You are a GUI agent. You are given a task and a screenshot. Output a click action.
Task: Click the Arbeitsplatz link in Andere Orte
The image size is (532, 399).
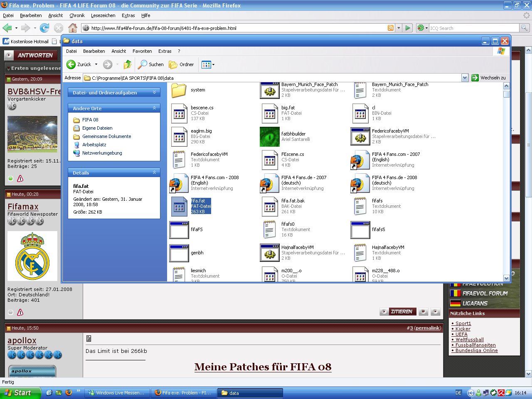[x=94, y=145]
